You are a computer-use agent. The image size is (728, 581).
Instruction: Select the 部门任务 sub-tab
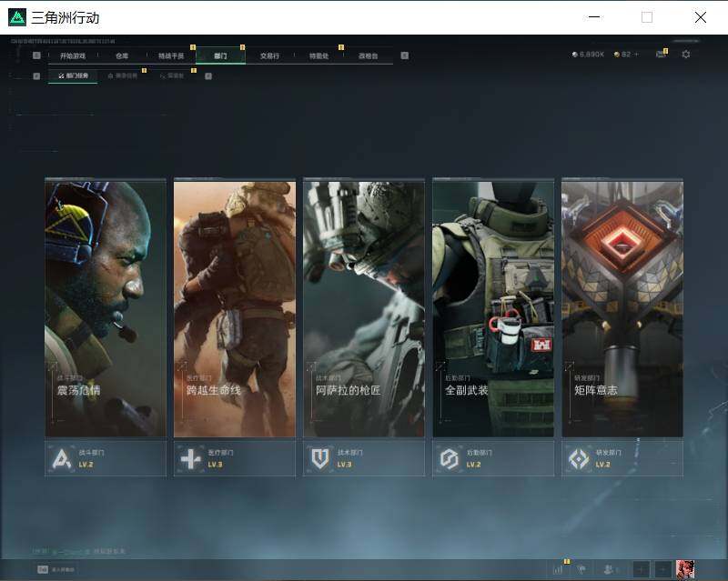click(73, 75)
